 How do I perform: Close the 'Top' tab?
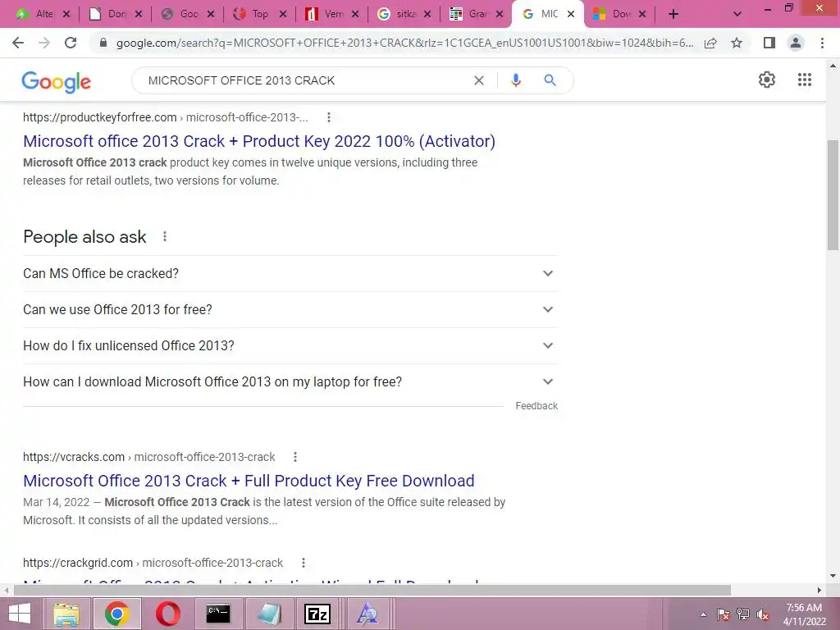pos(283,15)
